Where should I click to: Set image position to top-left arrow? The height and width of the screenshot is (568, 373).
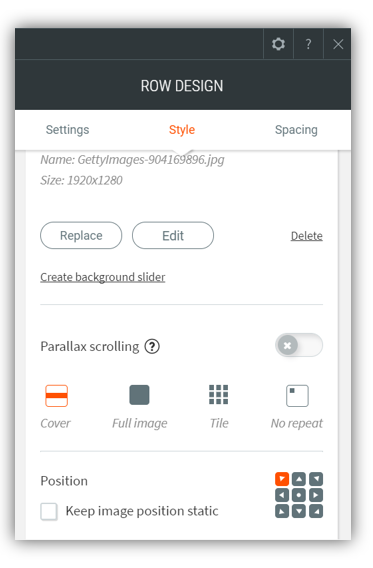tap(284, 481)
